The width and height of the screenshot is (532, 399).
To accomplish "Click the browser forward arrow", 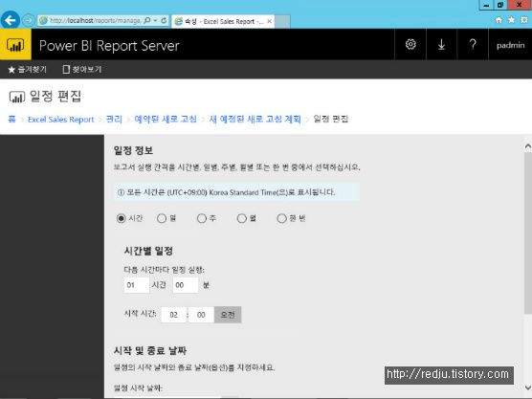I will point(29,20).
